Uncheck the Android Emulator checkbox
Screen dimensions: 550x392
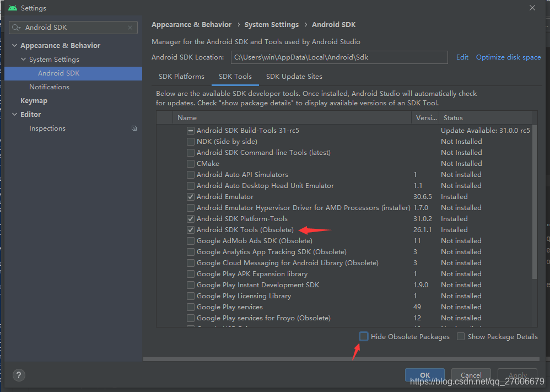[191, 196]
